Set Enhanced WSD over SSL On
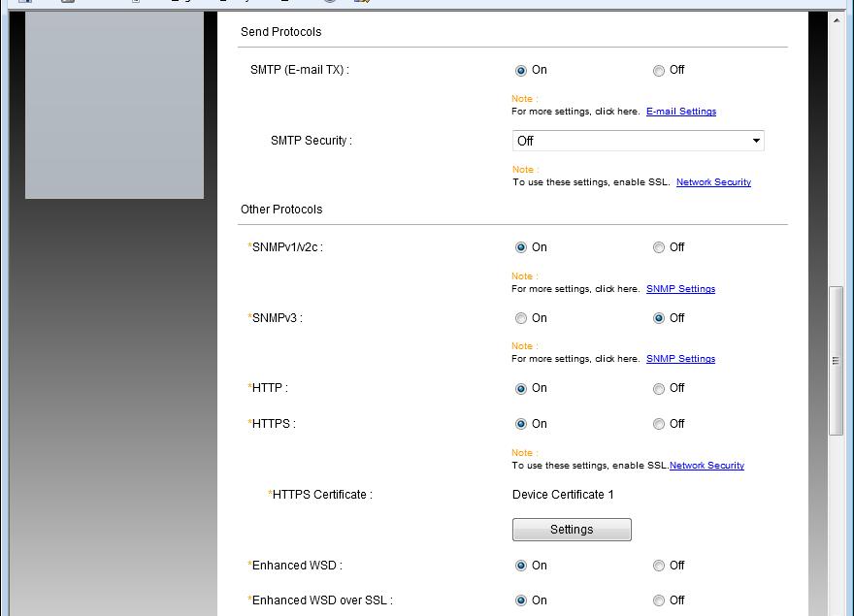This screenshot has height=616, width=854. (x=521, y=600)
